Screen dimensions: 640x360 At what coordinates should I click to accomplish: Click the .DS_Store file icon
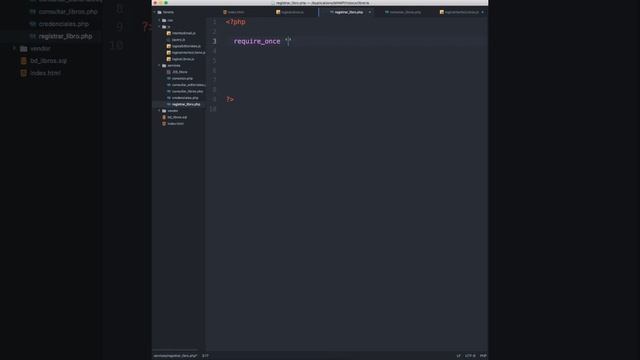pyautogui.click(x=169, y=72)
